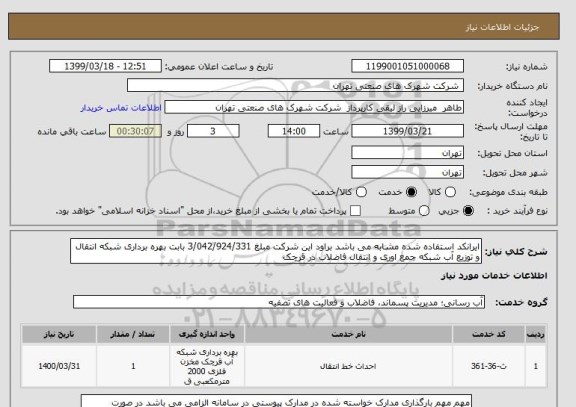
Task: Click the request creator field طاهر میرزایی
Action: pos(314,108)
